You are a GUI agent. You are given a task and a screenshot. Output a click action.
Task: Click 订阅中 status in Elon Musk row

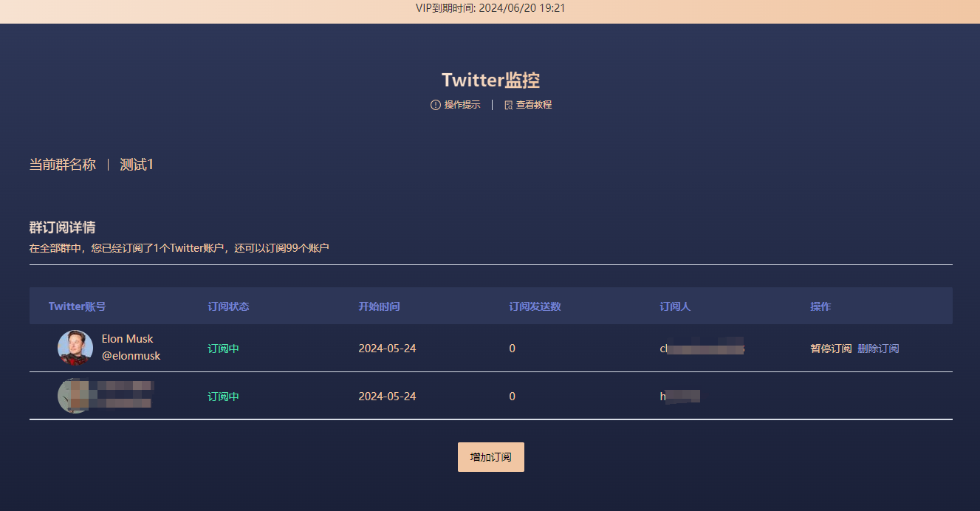224,349
